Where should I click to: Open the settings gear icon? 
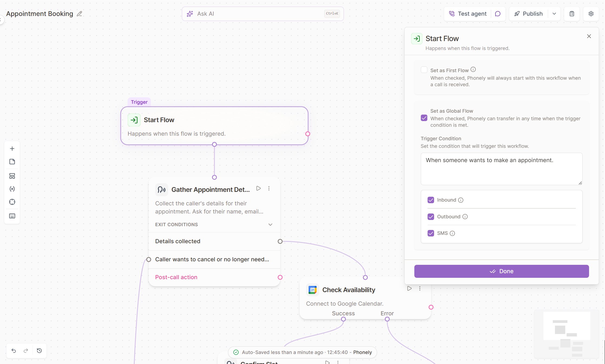[591, 14]
